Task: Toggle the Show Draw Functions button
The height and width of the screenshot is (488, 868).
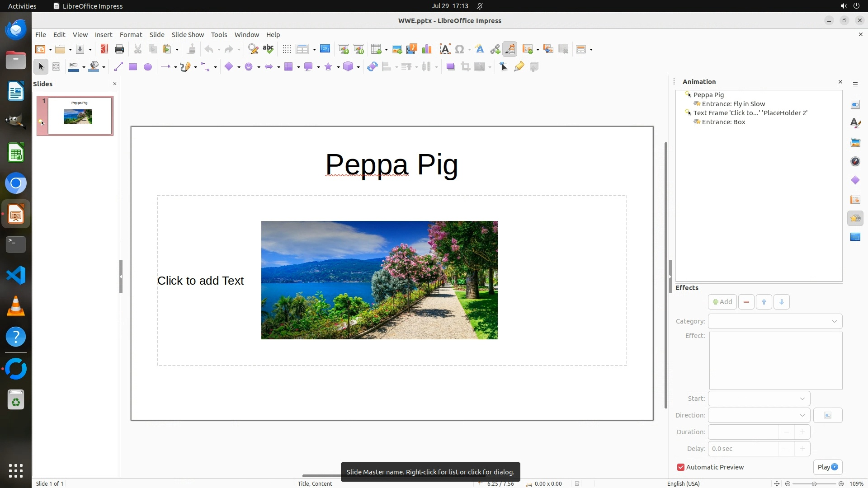Action: (x=510, y=49)
